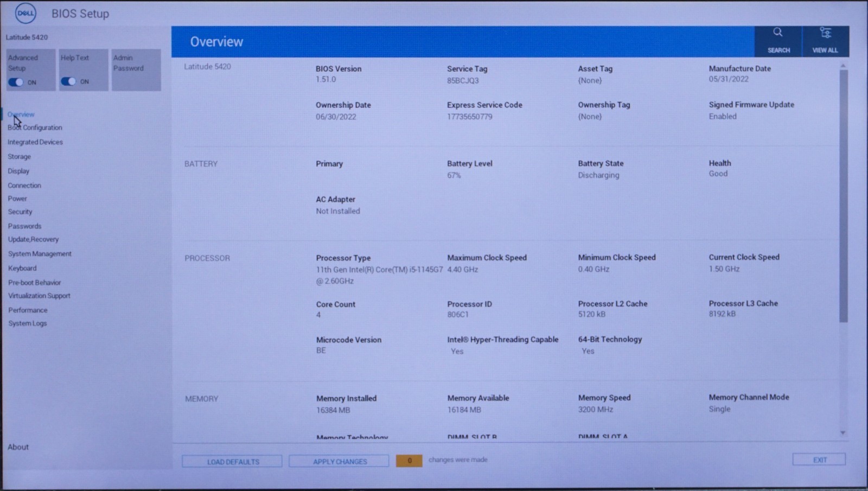
Task: Click the Memory Speed value 3200 MHz
Action: (x=596, y=410)
